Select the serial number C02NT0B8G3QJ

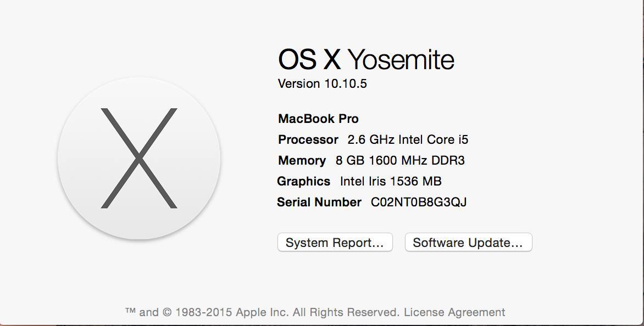[419, 202]
